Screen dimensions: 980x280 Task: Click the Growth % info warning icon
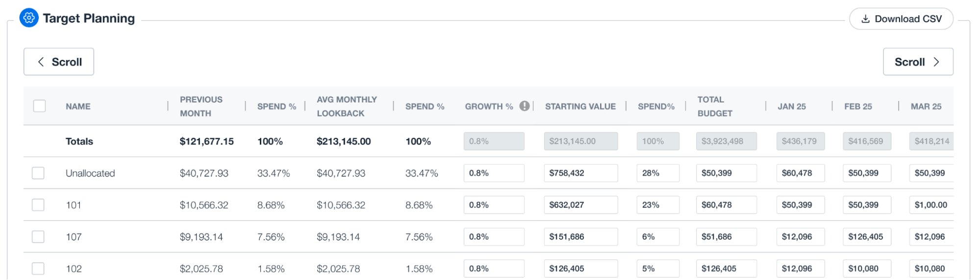[x=525, y=106]
